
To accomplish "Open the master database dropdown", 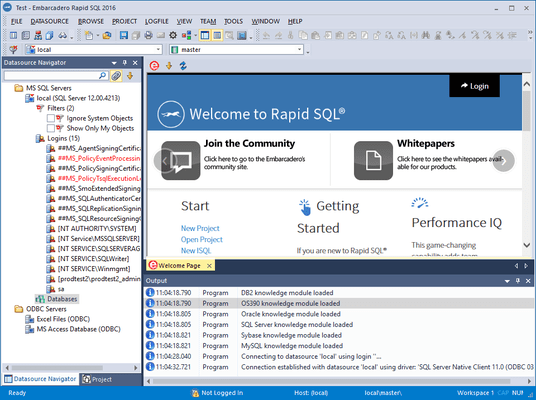I will (x=299, y=50).
